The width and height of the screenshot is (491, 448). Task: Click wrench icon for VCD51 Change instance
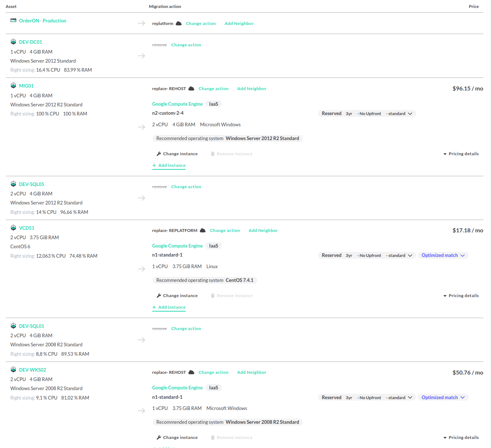[159, 296]
